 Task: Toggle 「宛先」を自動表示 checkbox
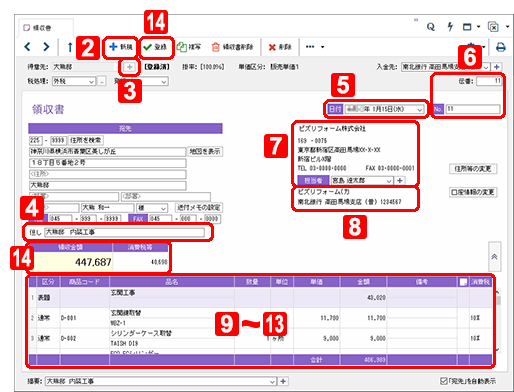[443, 381]
